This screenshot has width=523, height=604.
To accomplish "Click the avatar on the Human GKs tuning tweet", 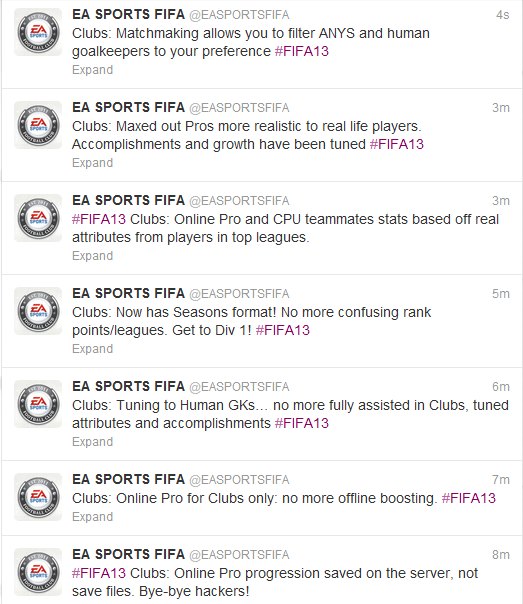I will point(38,404).
